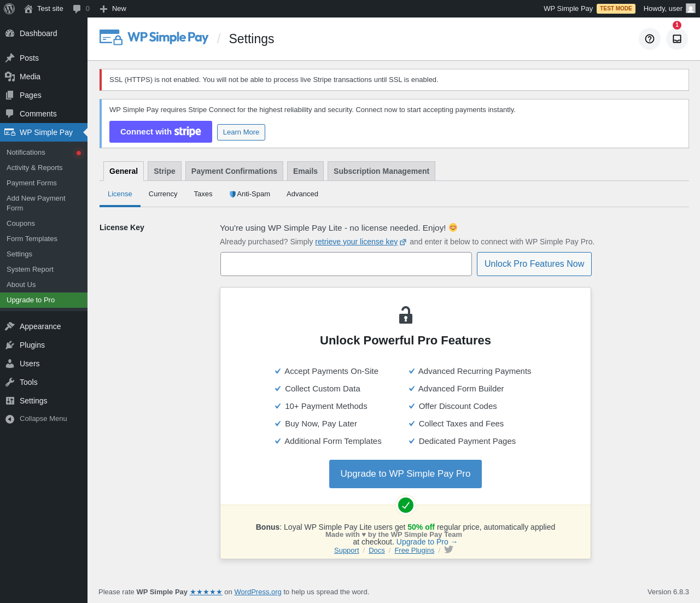Select the Anti-Spam sub-tab
This screenshot has height=603, width=700.
click(249, 194)
